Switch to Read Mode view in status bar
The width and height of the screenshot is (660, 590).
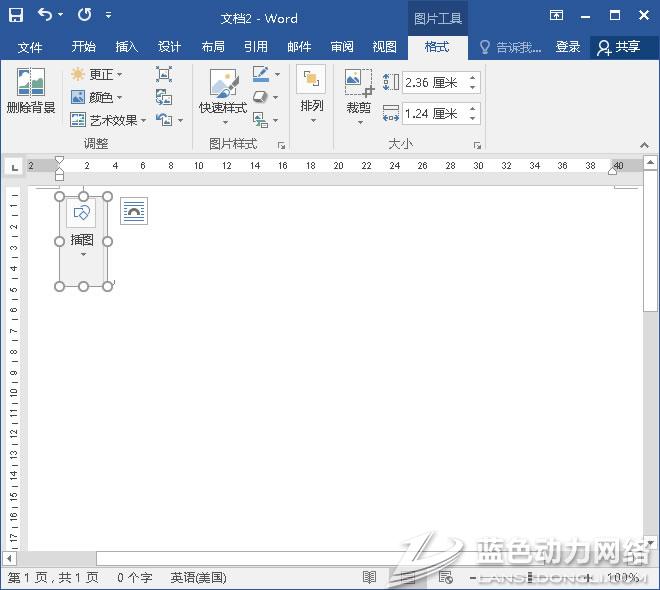pyautogui.click(x=369, y=578)
